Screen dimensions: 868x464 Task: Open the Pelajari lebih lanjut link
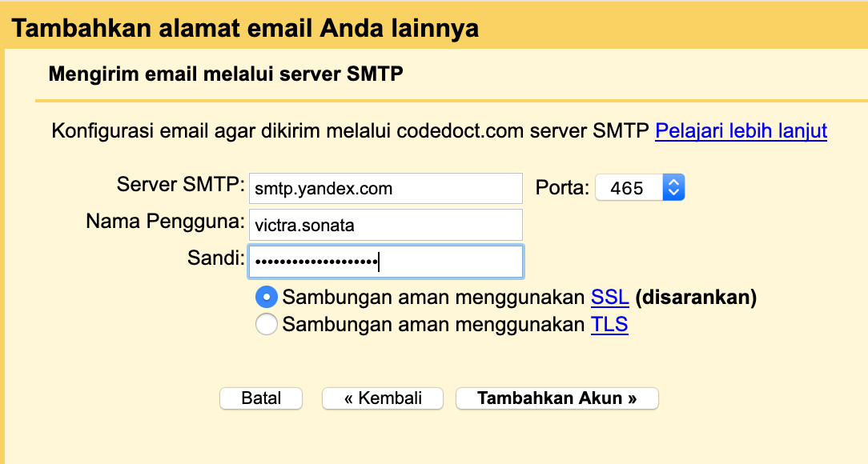pos(741,131)
